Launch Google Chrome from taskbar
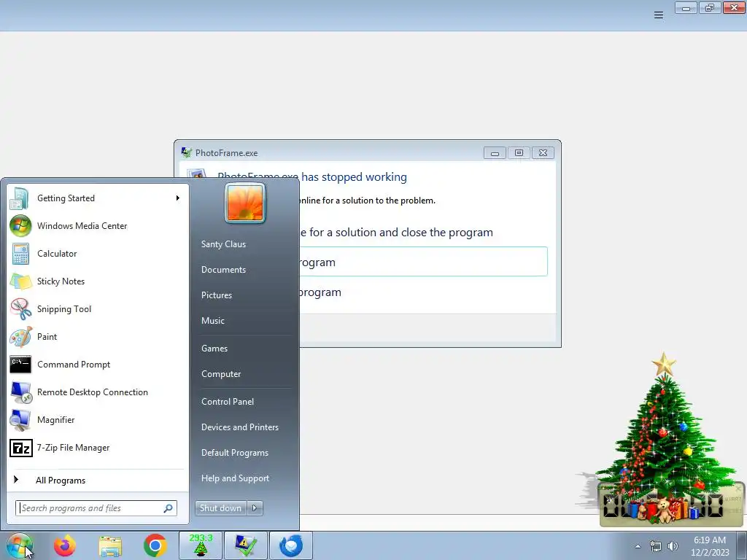 point(155,545)
